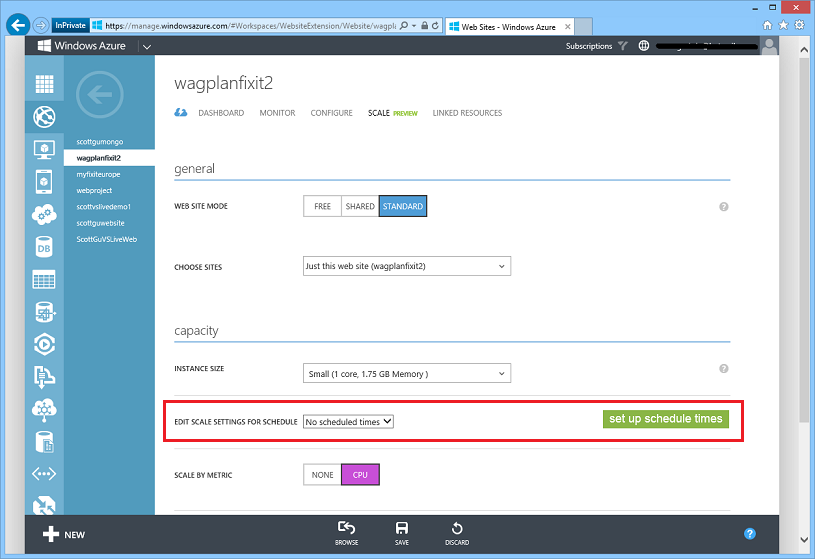
Task: Switch to the Monitor tab
Action: coord(277,113)
